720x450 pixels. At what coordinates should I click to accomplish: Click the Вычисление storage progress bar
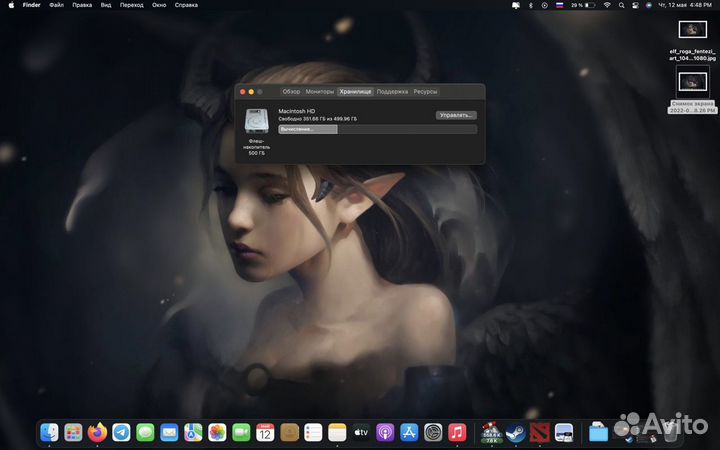(x=377, y=129)
